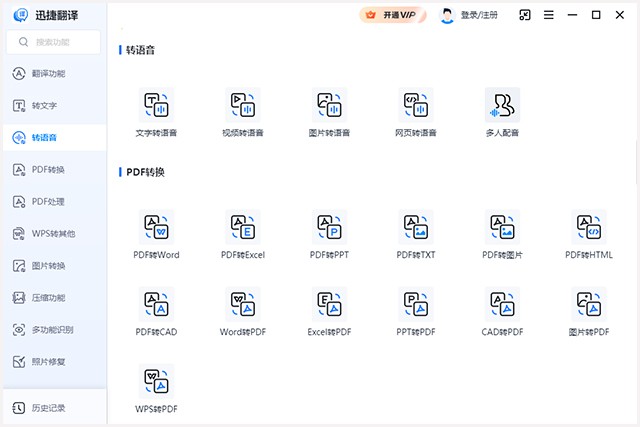
Task: Select 转语音 in the sidebar
Action: click(55, 138)
